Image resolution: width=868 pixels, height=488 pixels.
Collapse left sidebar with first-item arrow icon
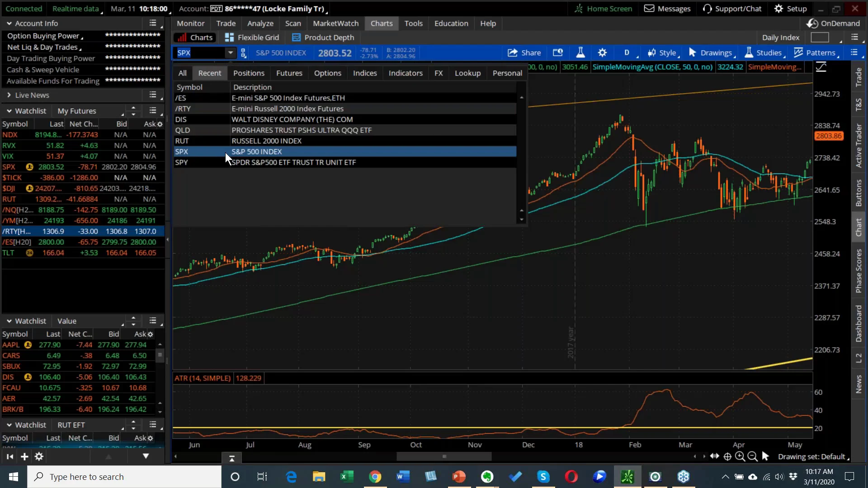click(9, 457)
